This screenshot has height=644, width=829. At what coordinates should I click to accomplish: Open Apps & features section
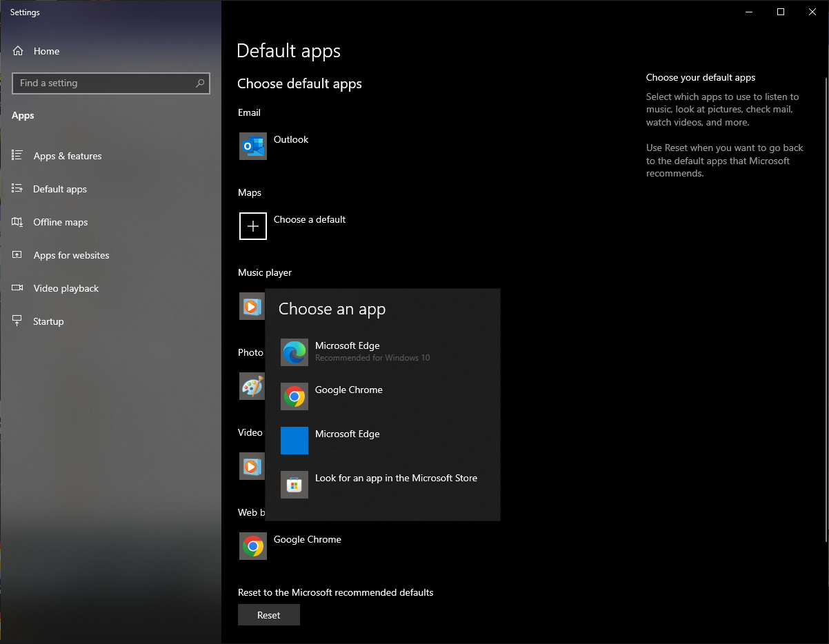[x=110, y=156]
